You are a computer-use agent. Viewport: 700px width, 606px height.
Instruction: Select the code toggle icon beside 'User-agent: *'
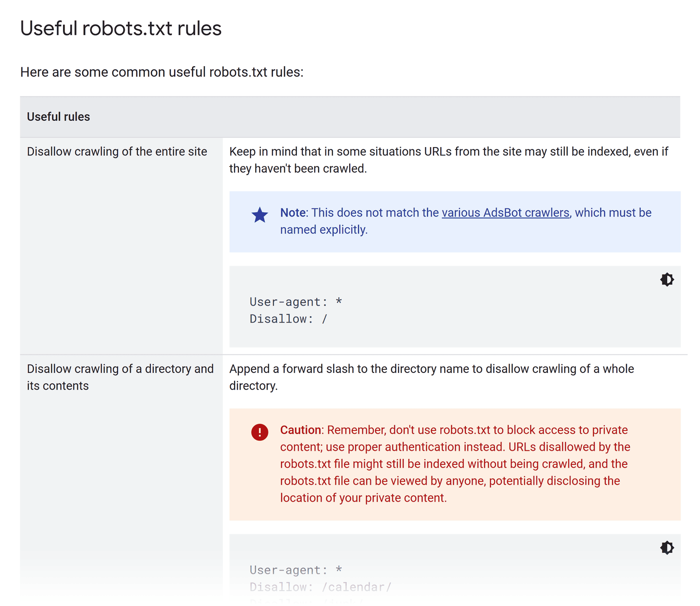(x=667, y=279)
